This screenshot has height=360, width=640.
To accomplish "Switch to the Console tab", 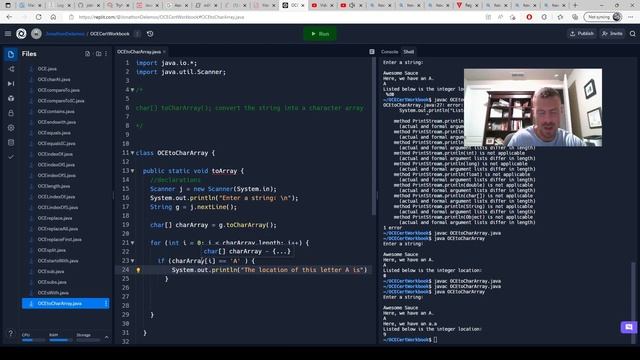I will coord(389,52).
